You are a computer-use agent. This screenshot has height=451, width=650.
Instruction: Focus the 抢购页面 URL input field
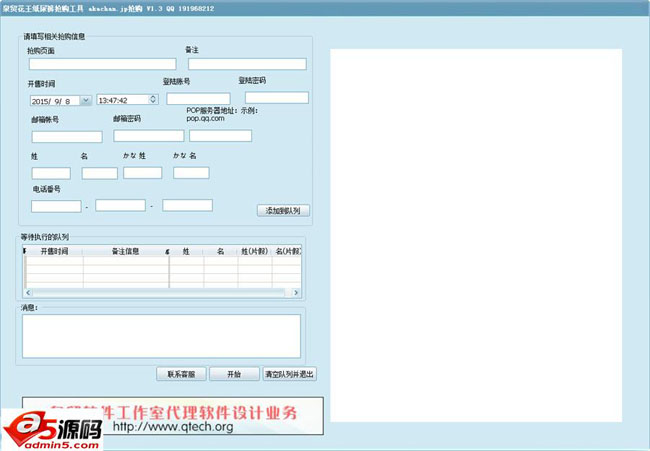pyautogui.click(x=101, y=64)
